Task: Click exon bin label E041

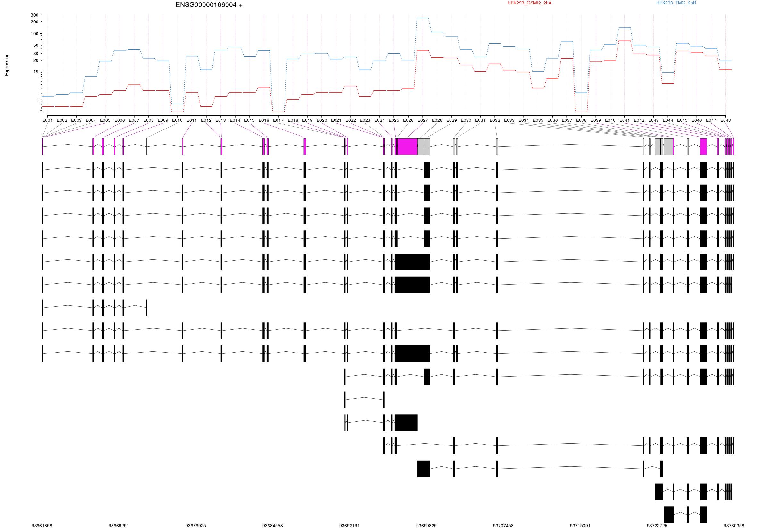Action: [624, 120]
